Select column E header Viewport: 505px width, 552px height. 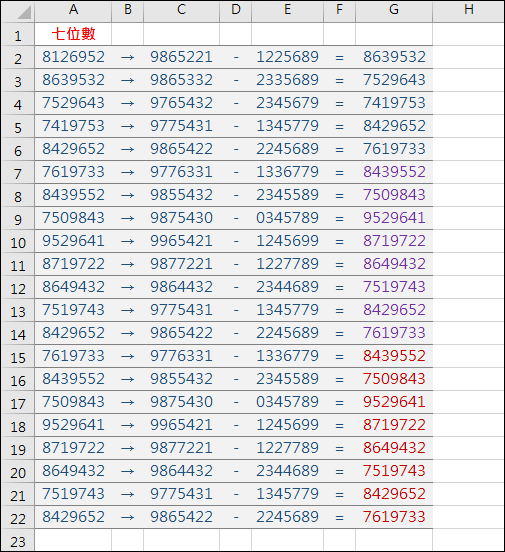tap(287, 11)
